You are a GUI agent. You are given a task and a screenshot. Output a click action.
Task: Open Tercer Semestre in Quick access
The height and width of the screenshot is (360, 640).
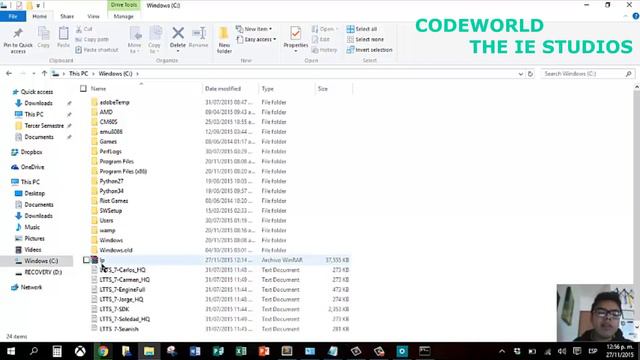coord(39,126)
